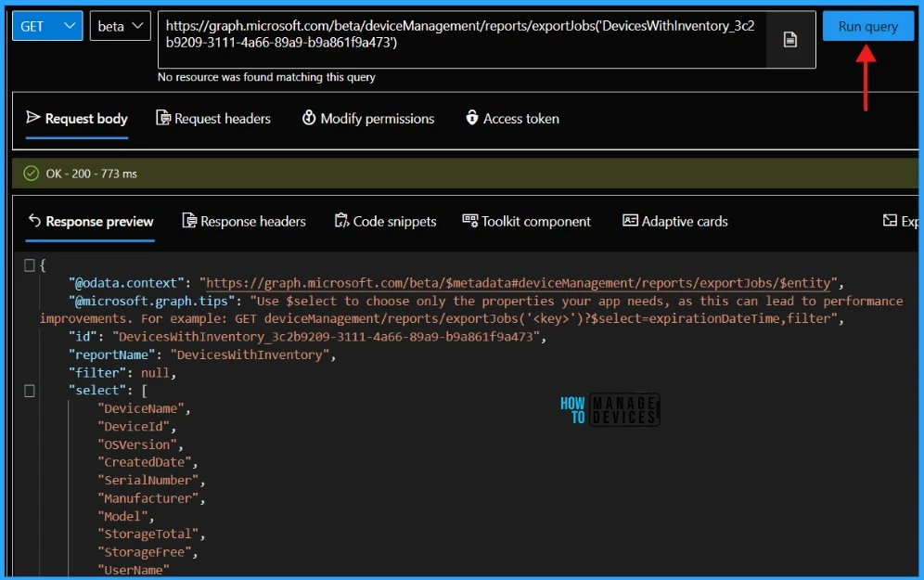Viewport: 924px width, 580px height.
Task: Click the "SerialNumber" entry
Action: 148,481
